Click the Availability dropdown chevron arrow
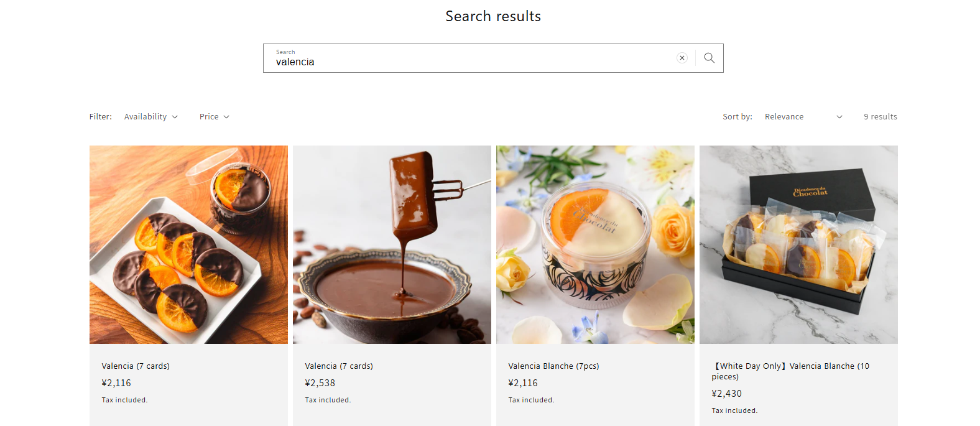Image resolution: width=980 pixels, height=426 pixels. point(175,117)
